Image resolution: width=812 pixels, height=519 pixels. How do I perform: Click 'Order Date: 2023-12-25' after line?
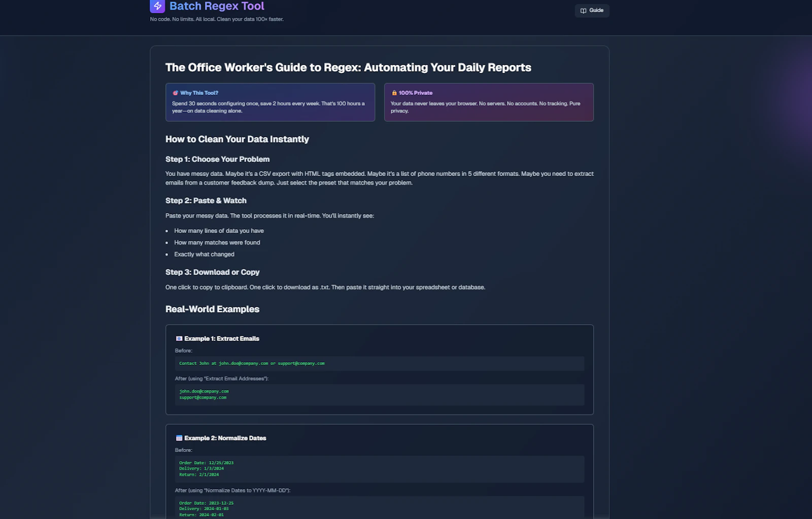tap(207, 503)
